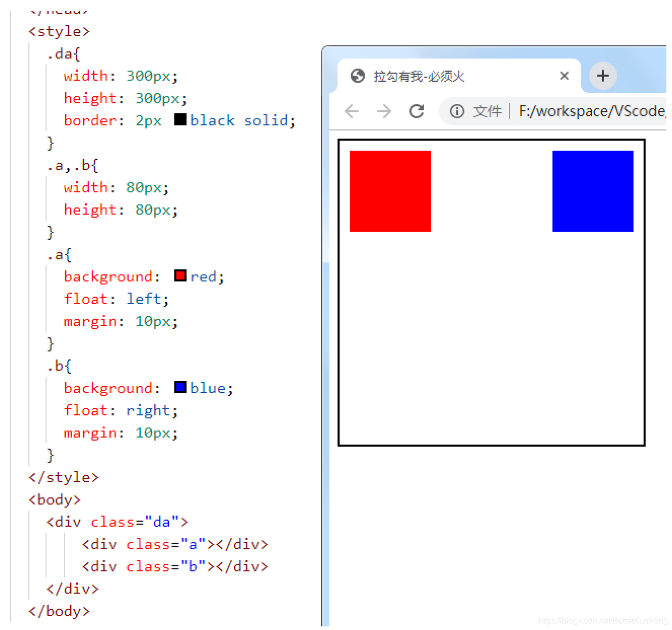Click globe favicon on browser tab
The image size is (672, 630).
[x=358, y=76]
